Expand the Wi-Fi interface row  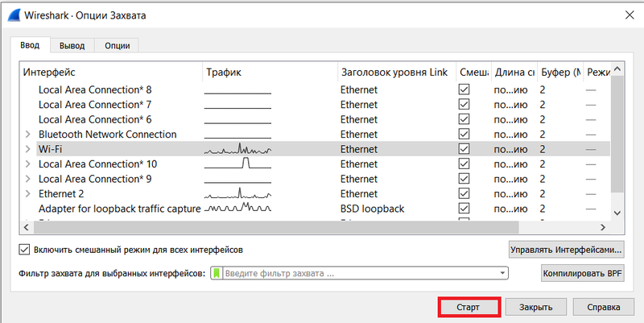point(28,150)
